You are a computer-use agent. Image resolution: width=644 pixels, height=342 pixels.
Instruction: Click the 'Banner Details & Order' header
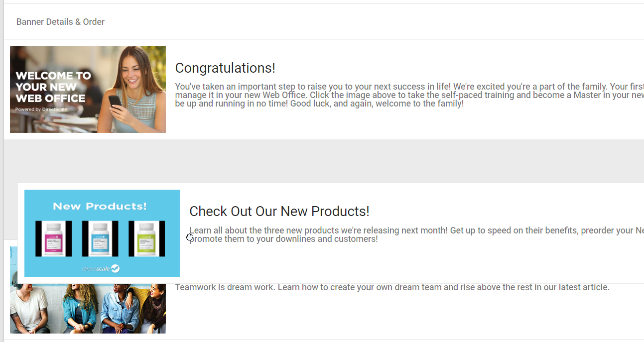click(60, 22)
